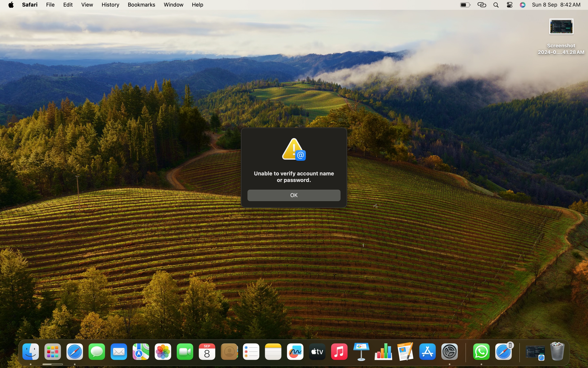Viewport: 588px width, 368px height.
Task: Open Messages from the Dock
Action: tap(97, 352)
